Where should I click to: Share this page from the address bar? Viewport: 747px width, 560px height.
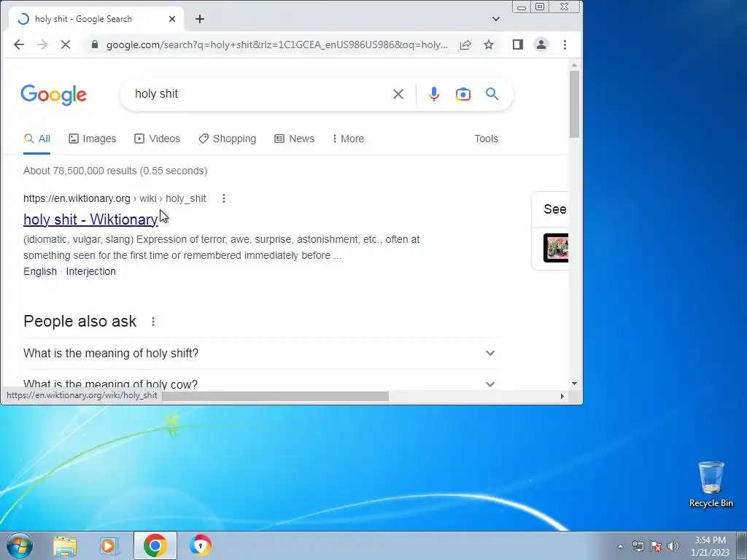pyautogui.click(x=465, y=44)
